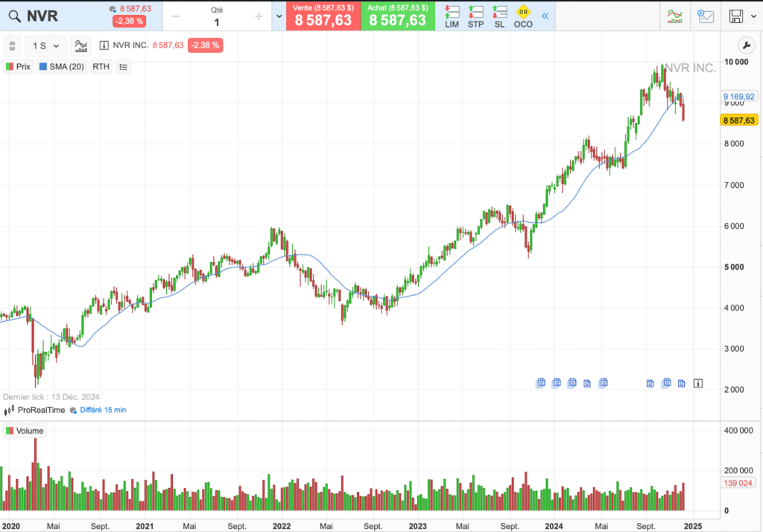763x532 pixels.
Task: Click the save floppy disk icon
Action: click(x=736, y=16)
